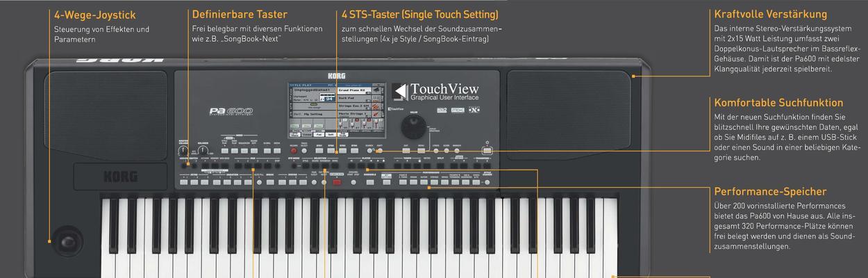The width and height of the screenshot is (868, 278).
Task: Hit the Global button
Action: point(267,151)
